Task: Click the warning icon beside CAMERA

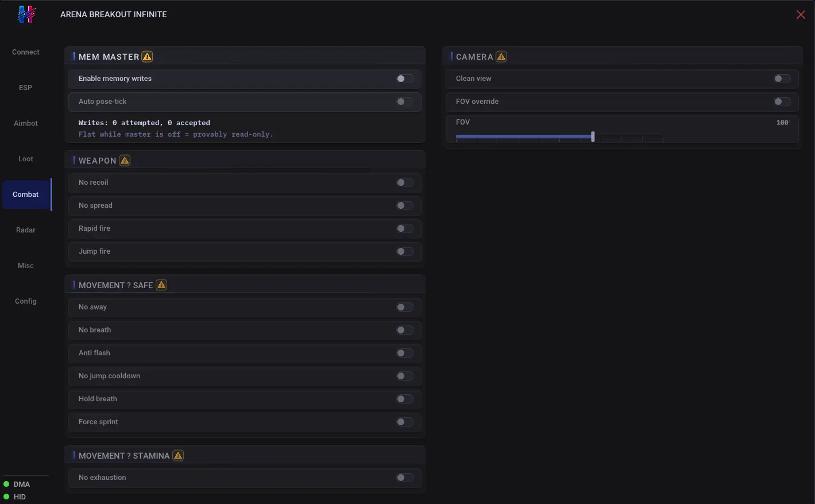Action: tap(501, 56)
